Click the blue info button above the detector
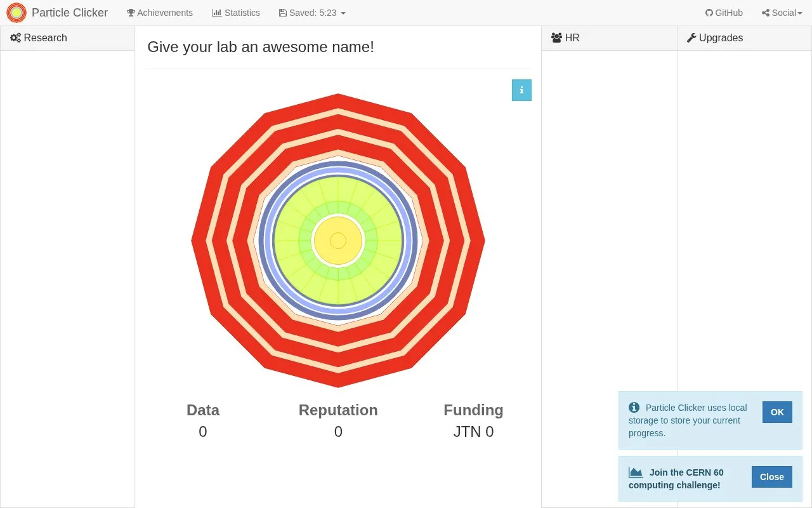The image size is (812, 508). (x=521, y=90)
